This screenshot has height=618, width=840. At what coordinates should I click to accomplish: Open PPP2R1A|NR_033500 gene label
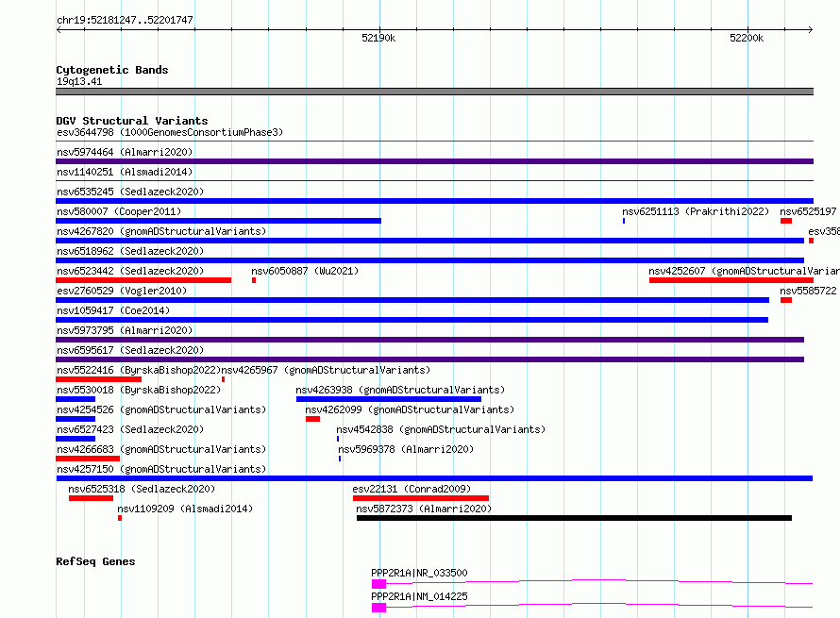(x=419, y=573)
